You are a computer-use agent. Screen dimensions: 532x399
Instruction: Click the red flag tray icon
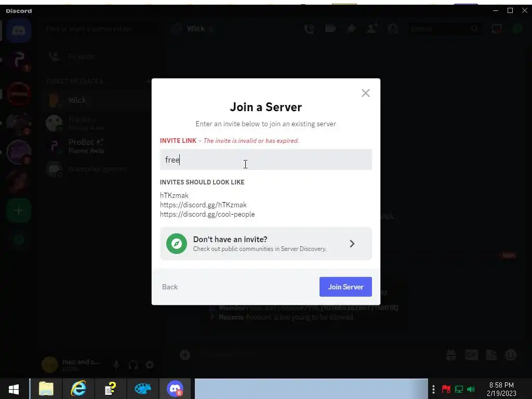pos(446,389)
